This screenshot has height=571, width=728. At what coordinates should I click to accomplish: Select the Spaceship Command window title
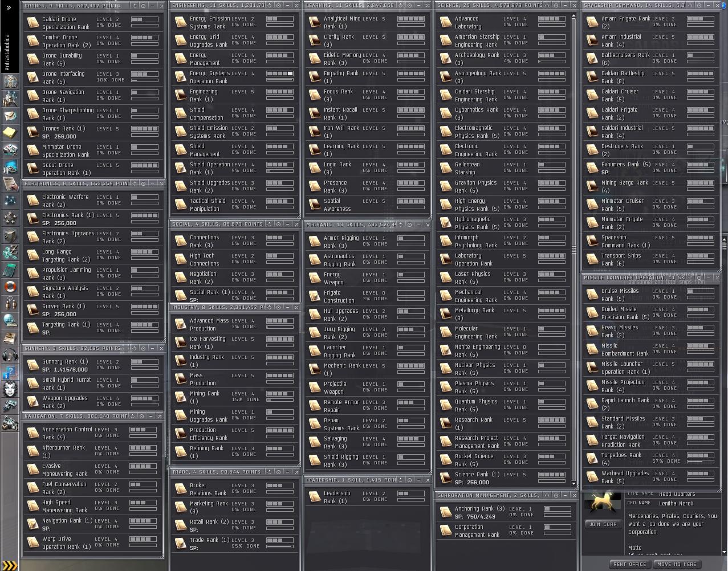coord(635,5)
